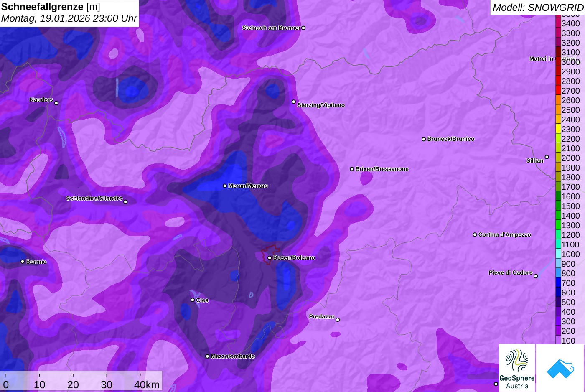This screenshot has height=392, width=585.
Task: Click the Bruneck/Brunico marker dot
Action: [x=424, y=139]
